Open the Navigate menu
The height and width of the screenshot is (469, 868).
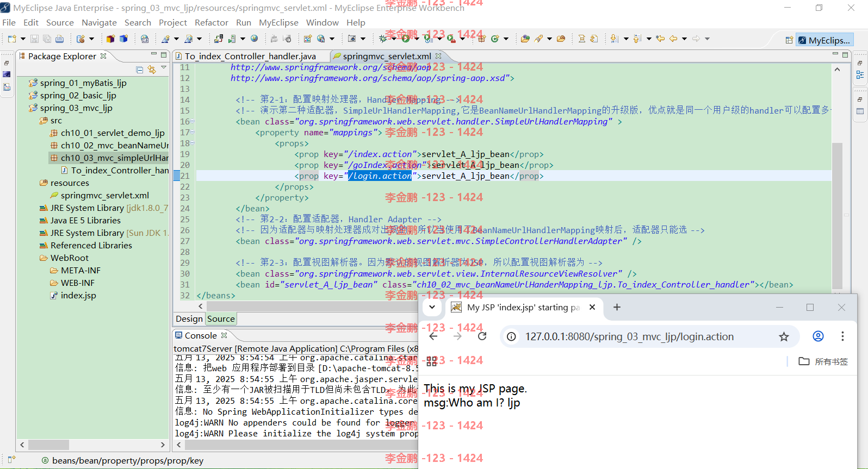(99, 22)
